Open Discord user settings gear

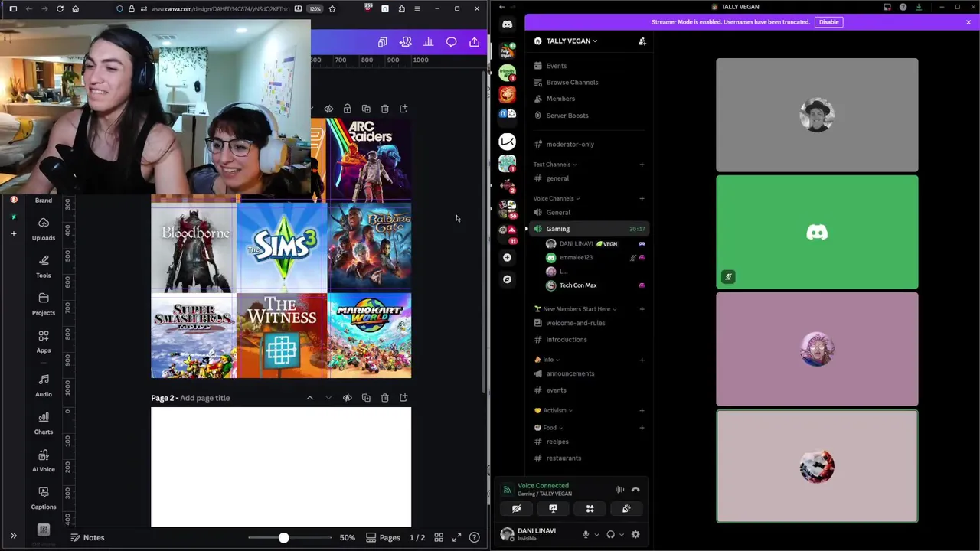(x=635, y=535)
